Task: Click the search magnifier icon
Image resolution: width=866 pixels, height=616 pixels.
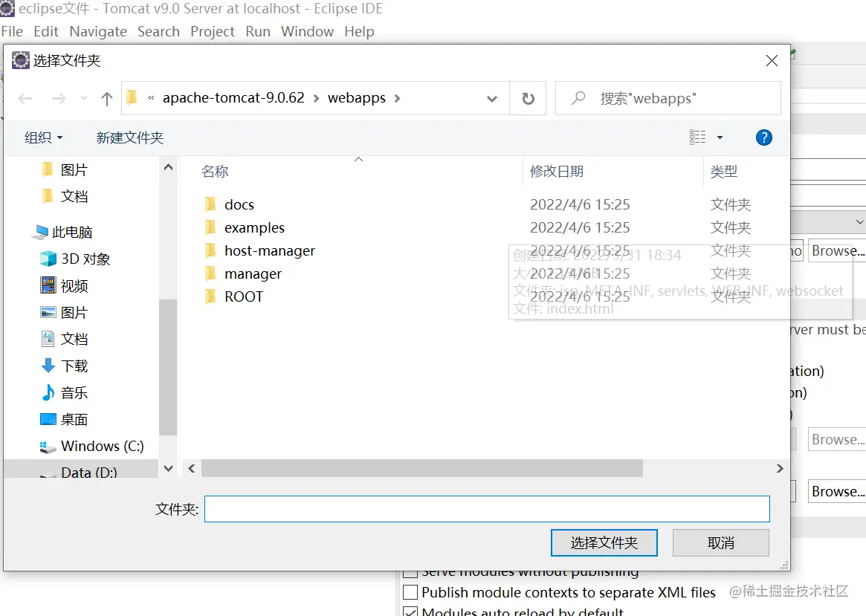Action: pos(578,98)
